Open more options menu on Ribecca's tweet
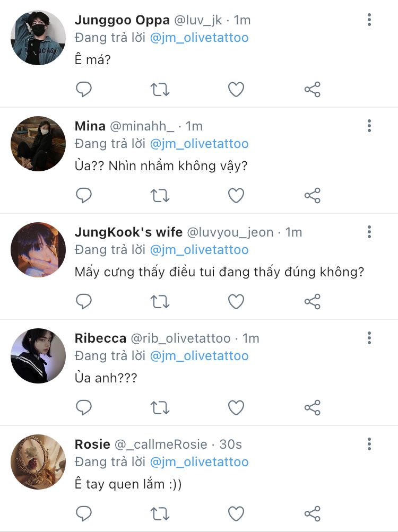Viewport: 398px width, 532px height. click(369, 338)
